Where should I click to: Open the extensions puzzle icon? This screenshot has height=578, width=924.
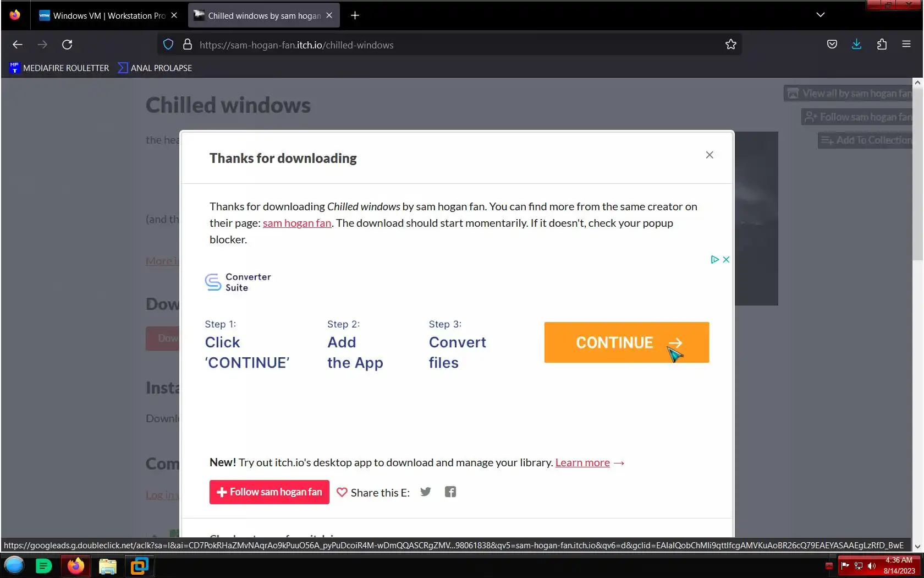coord(882,45)
